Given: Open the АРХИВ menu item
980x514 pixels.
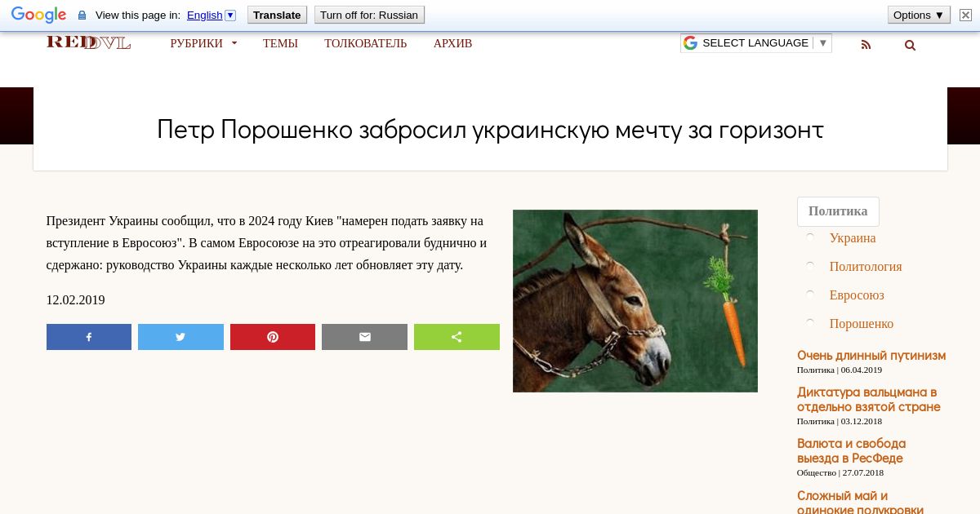Looking at the screenshot, I should (452, 43).
